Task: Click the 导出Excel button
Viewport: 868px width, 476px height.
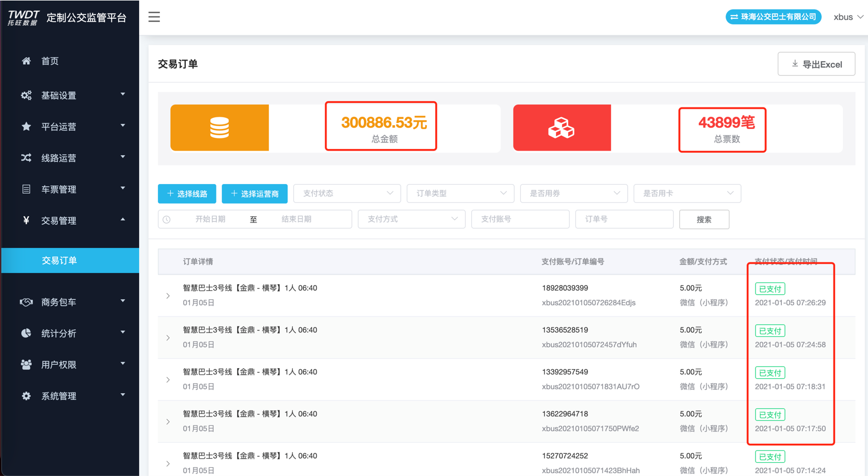Action: tap(816, 64)
